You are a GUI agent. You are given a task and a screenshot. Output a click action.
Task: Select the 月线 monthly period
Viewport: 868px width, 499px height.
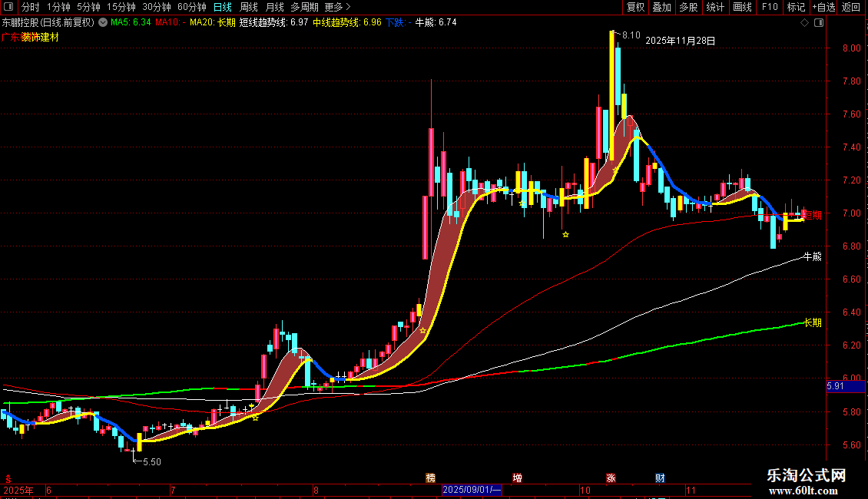[274, 7]
